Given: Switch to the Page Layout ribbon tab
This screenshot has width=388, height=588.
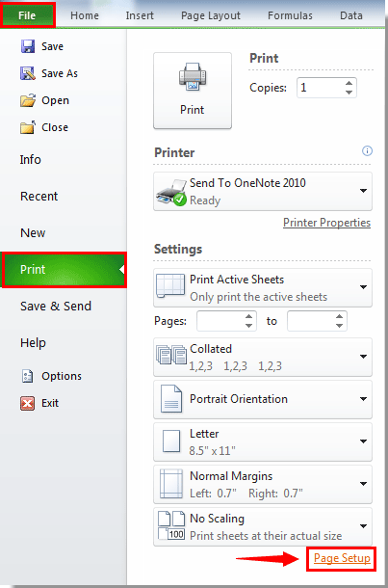Looking at the screenshot, I should point(211,15).
